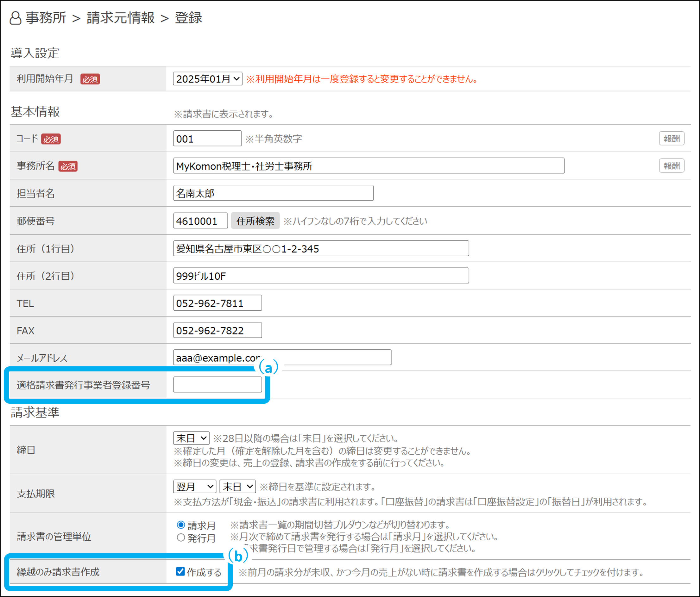The image size is (700, 597).
Task: Click the 事務所名 text field
Action: 368,166
